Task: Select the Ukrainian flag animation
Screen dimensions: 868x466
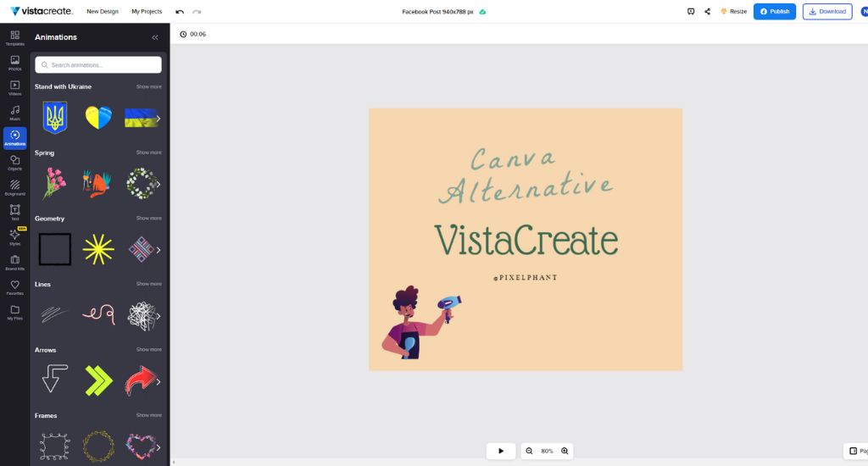Action: 141,118
